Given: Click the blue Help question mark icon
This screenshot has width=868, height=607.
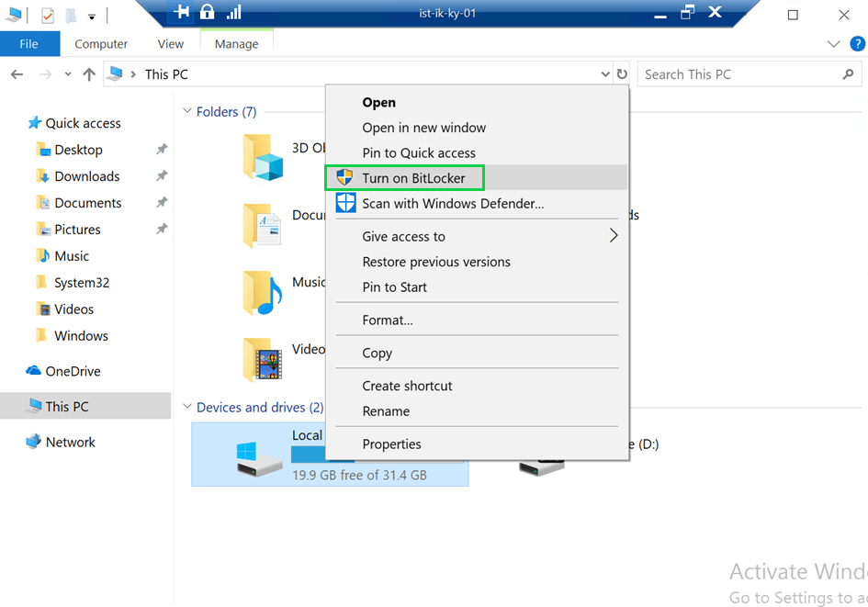Looking at the screenshot, I should pyautogui.click(x=856, y=43).
